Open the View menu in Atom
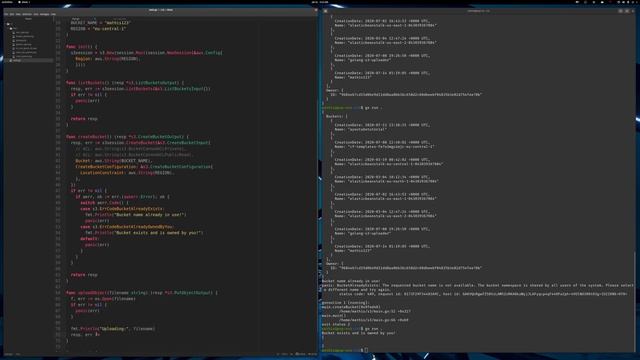This screenshot has width=640, height=360. pos(18,14)
